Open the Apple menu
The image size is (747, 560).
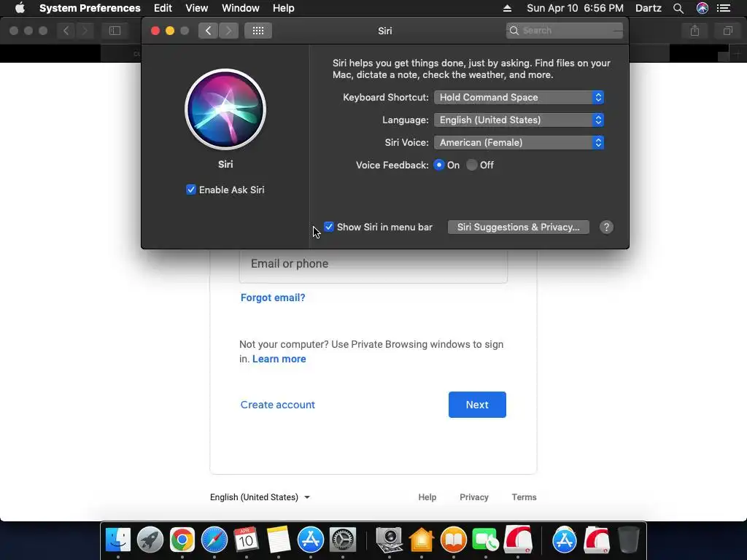click(20, 8)
